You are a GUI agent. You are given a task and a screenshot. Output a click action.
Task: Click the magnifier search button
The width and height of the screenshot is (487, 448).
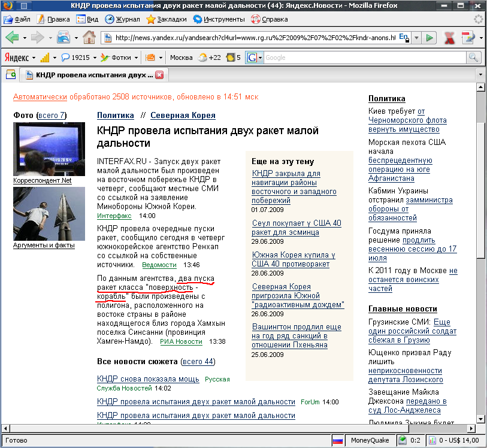pos(473,57)
